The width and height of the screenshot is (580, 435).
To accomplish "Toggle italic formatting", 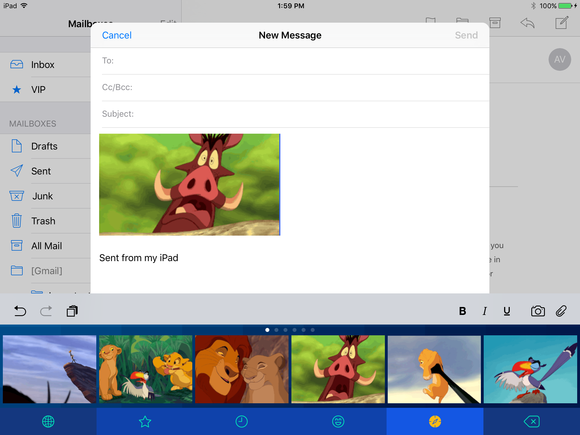I will click(x=485, y=311).
